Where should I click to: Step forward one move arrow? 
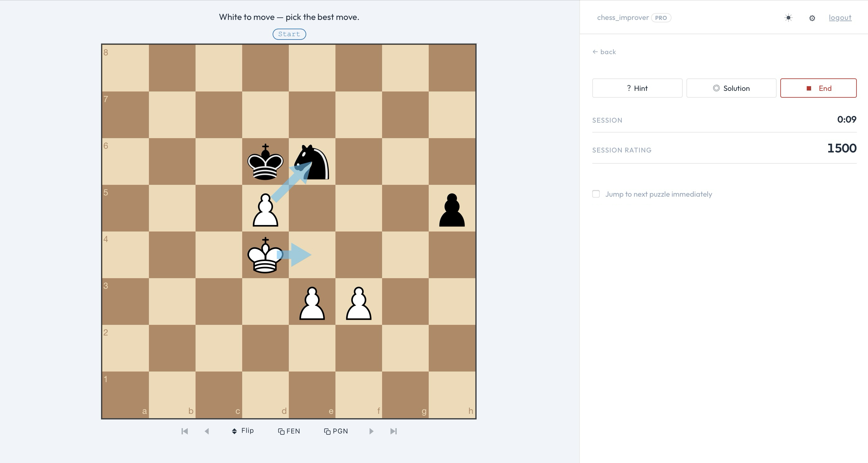(371, 431)
